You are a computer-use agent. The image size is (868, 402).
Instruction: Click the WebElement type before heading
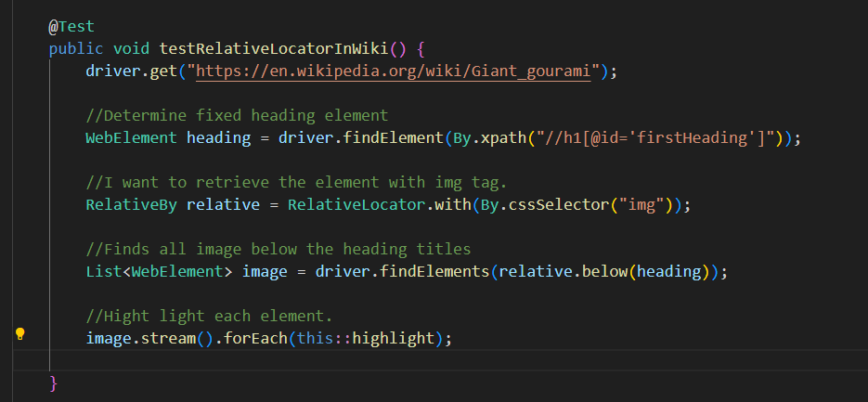coord(131,137)
